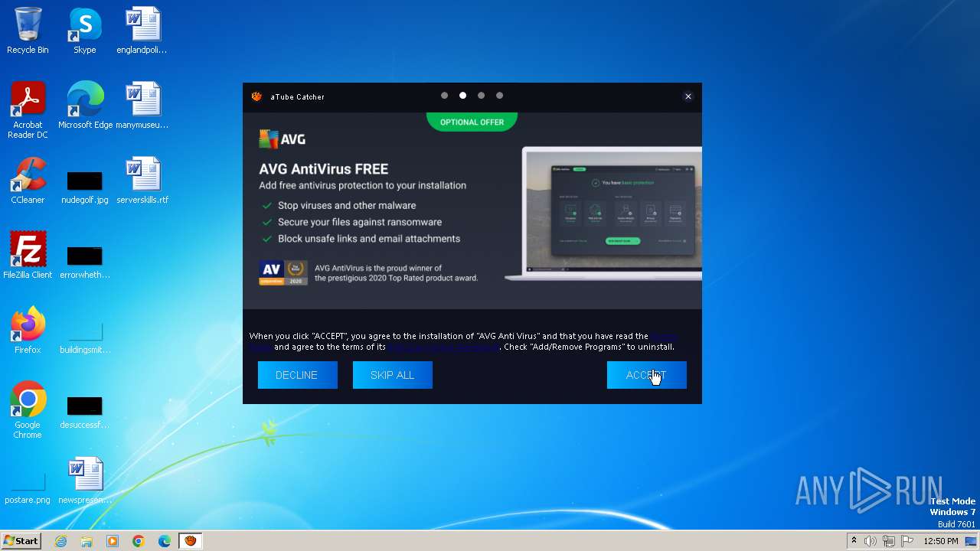This screenshot has width=980, height=551.
Task: Select the third page indicator dot
Action: click(481, 96)
